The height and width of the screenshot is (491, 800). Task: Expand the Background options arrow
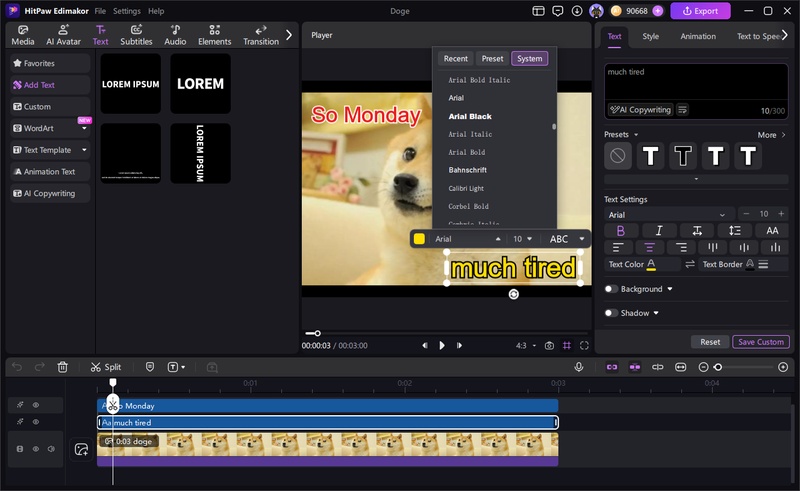[x=670, y=289]
